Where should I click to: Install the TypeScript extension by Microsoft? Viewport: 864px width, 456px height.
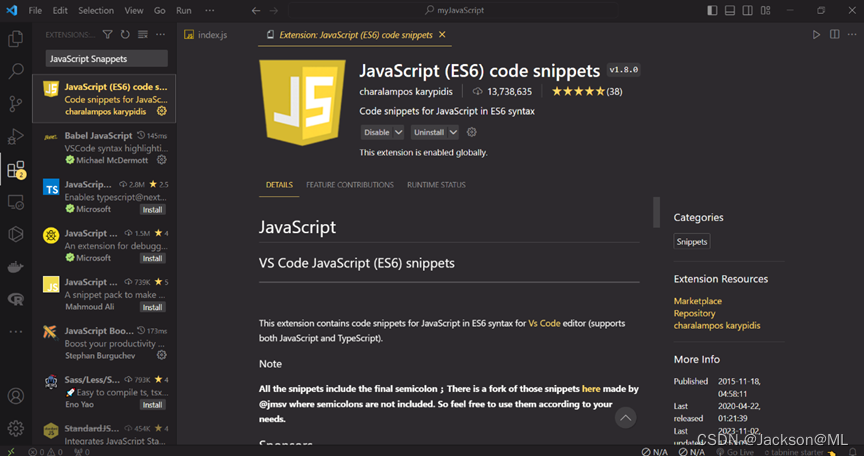pyautogui.click(x=152, y=210)
